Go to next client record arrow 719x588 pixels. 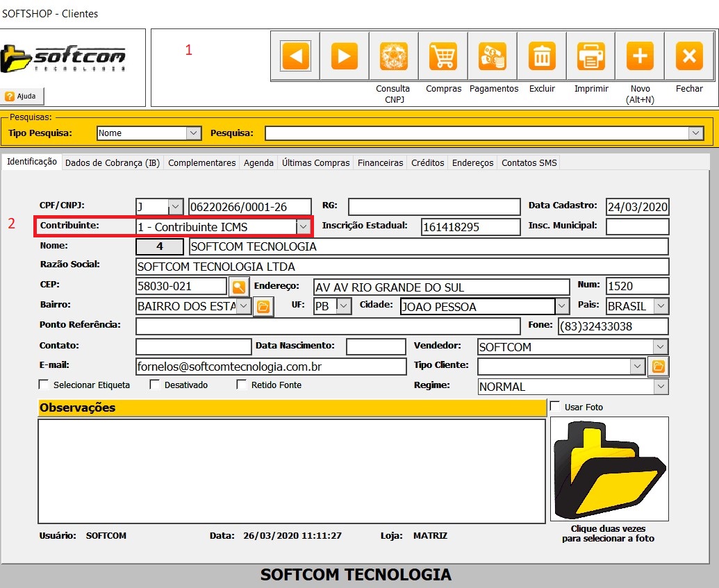(x=344, y=56)
